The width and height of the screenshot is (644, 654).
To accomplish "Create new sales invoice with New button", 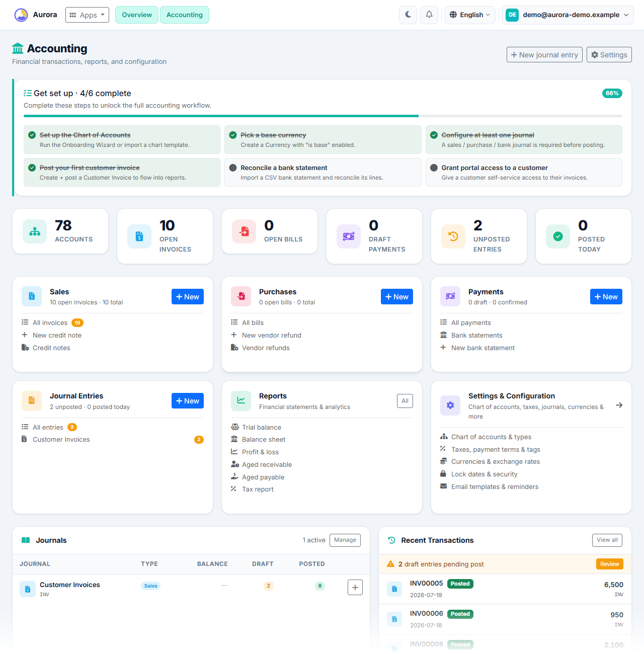I will click(188, 297).
